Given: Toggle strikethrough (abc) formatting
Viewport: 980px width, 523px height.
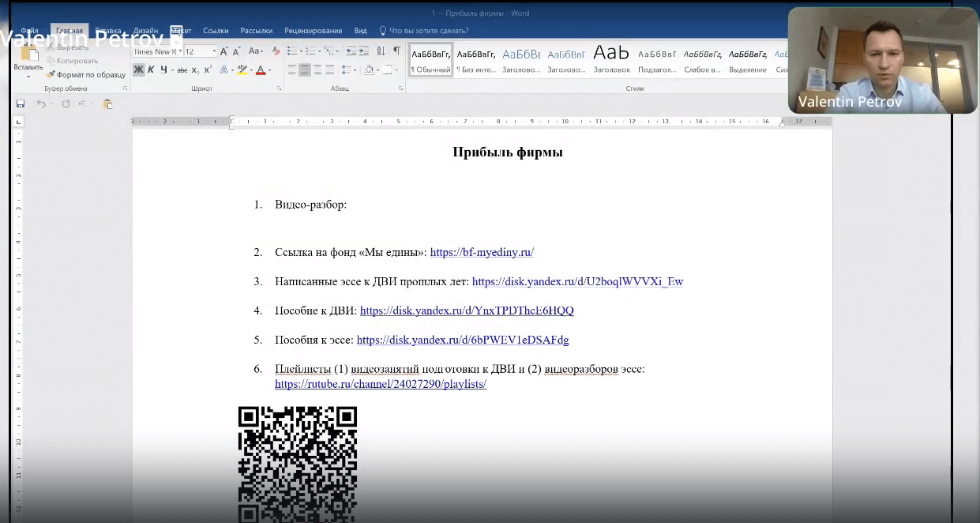Looking at the screenshot, I should click(182, 70).
